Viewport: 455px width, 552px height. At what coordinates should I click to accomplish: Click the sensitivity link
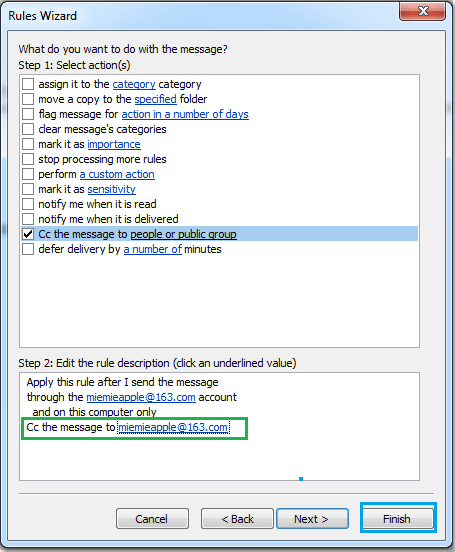111,189
